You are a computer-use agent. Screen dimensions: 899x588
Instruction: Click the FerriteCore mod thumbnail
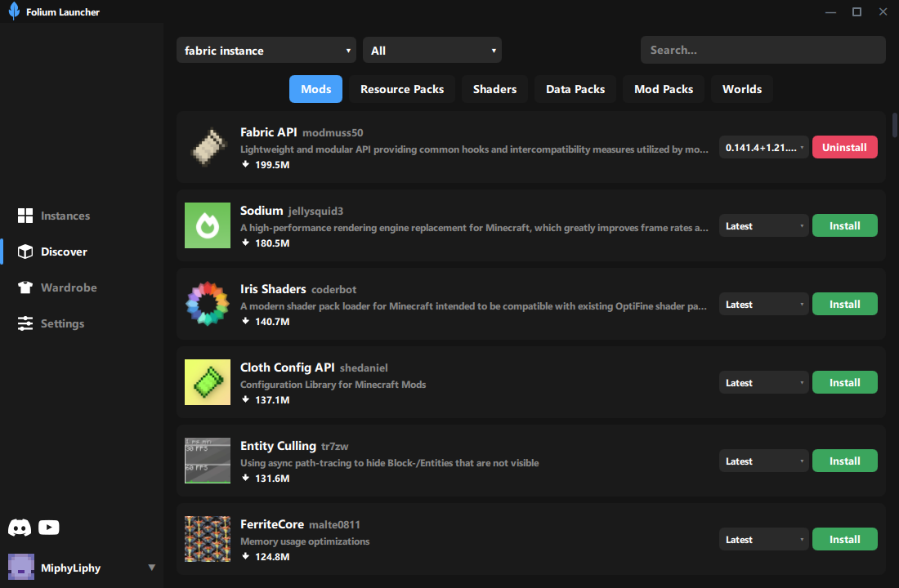[x=208, y=539]
